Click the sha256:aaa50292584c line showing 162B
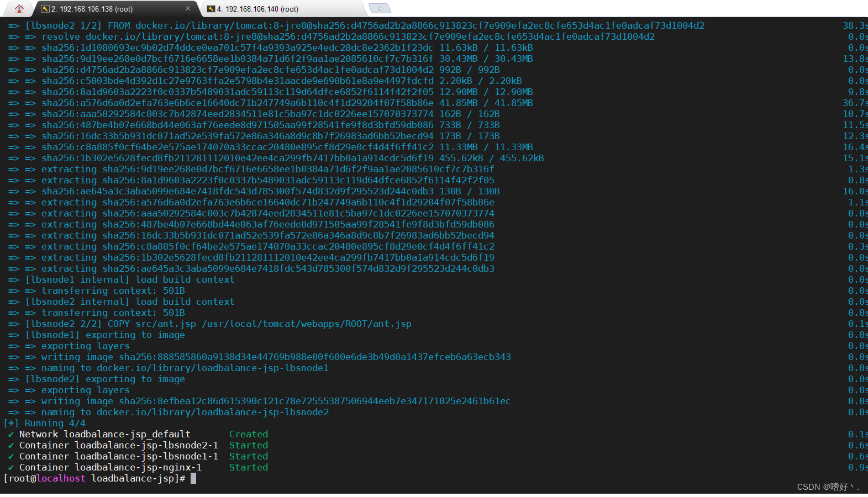The height and width of the screenshot is (497, 868). [254, 114]
